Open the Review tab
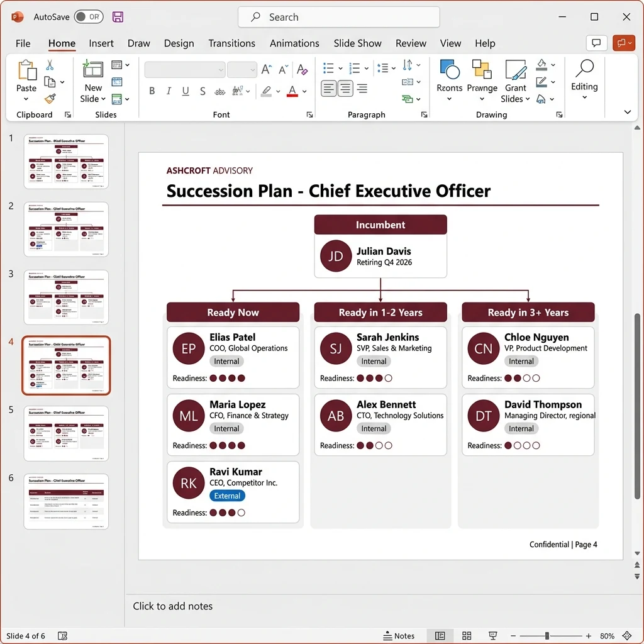Viewport: 644px width, 644px height. (411, 43)
